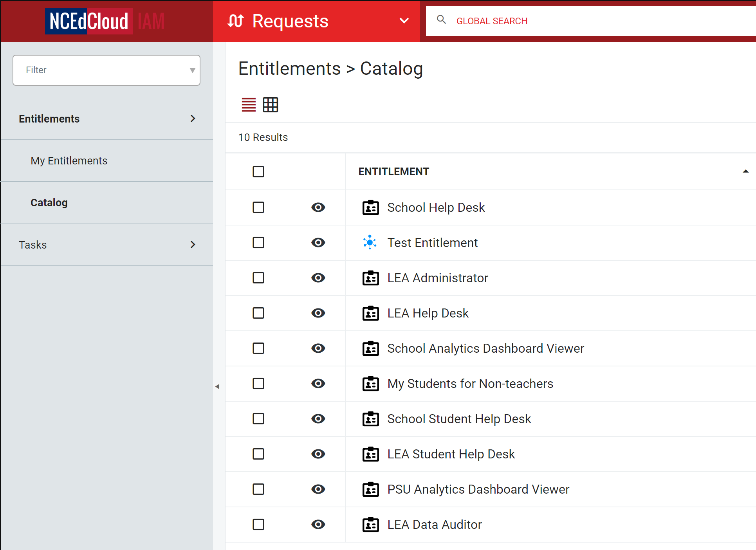Click School Student Help Desk badge icon

(370, 419)
